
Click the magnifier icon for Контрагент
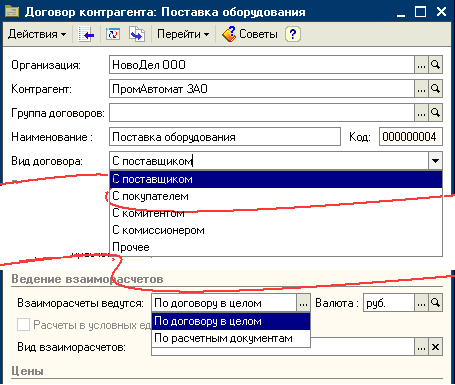[435, 89]
